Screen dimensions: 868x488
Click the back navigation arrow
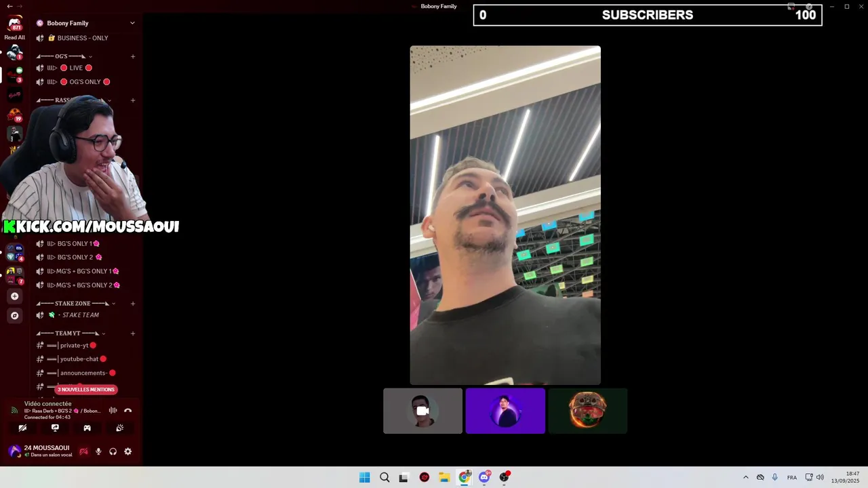coord(9,6)
